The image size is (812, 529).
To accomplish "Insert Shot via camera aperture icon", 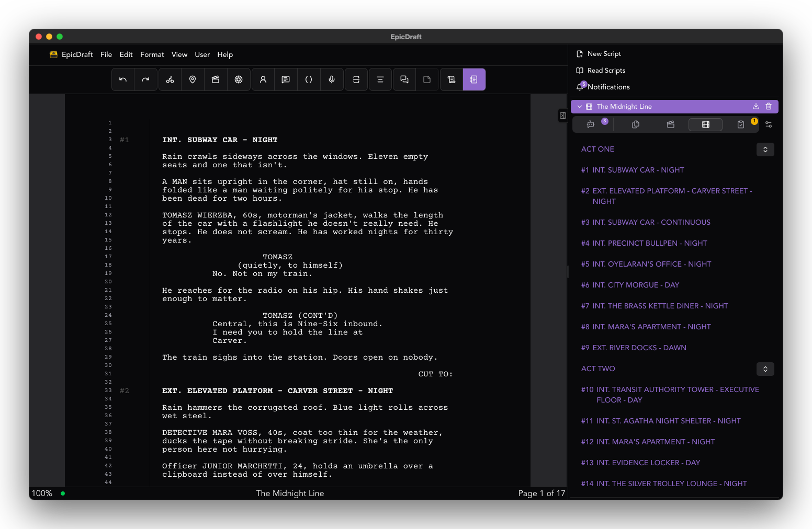I will coord(239,79).
